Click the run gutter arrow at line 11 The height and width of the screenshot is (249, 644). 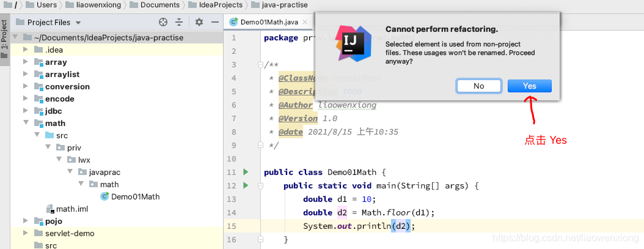(246, 172)
